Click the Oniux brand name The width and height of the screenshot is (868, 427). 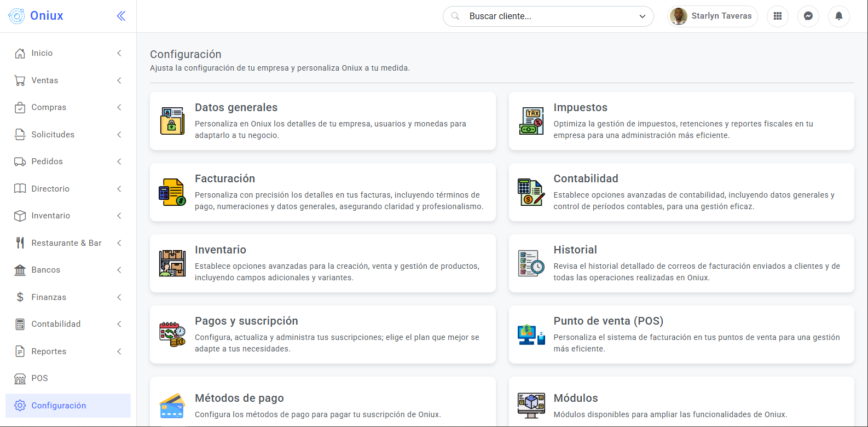coord(47,16)
